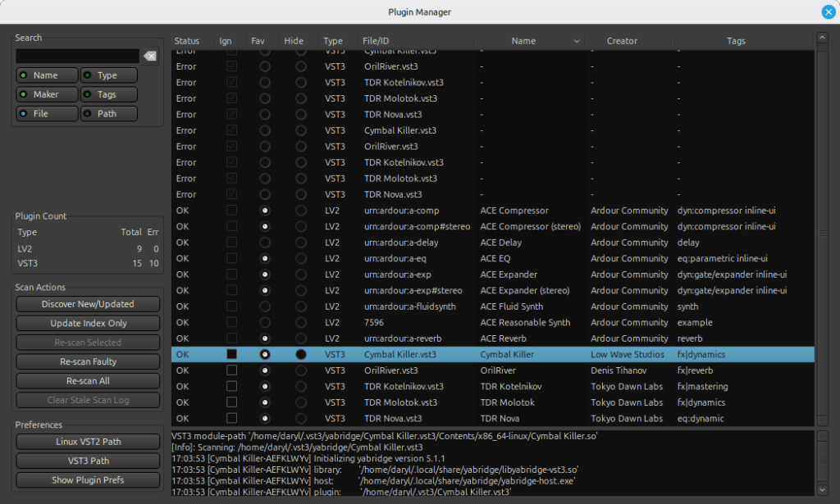The height and width of the screenshot is (504, 840).
Task: Sort by the File/ID column header
Action: click(x=376, y=42)
